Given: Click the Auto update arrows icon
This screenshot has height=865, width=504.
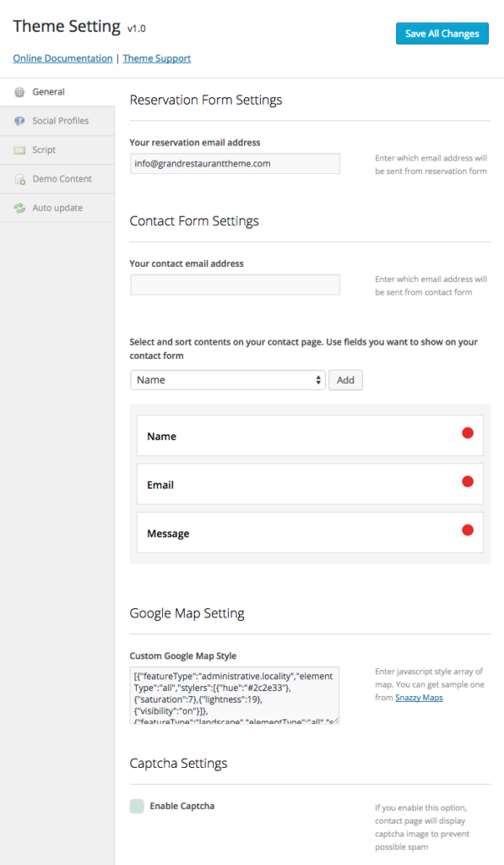Looking at the screenshot, I should 19,208.
